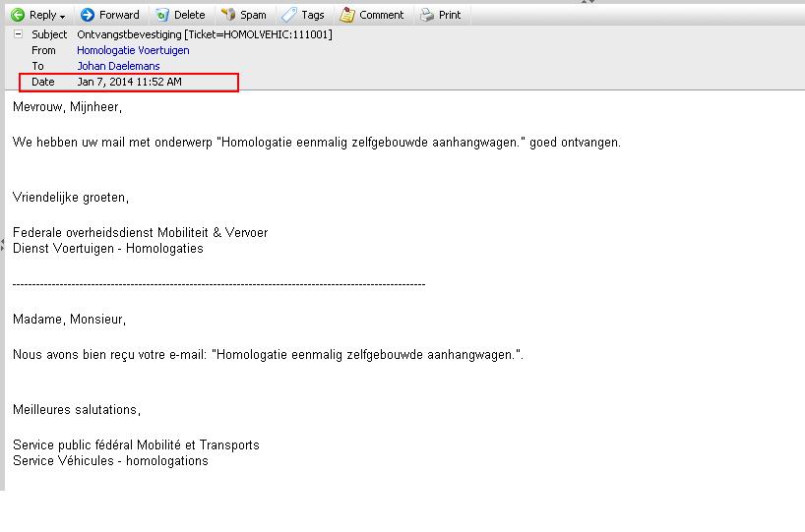Add a Comment using the notepad icon
The height and width of the screenshot is (532, 805).
pyautogui.click(x=347, y=15)
